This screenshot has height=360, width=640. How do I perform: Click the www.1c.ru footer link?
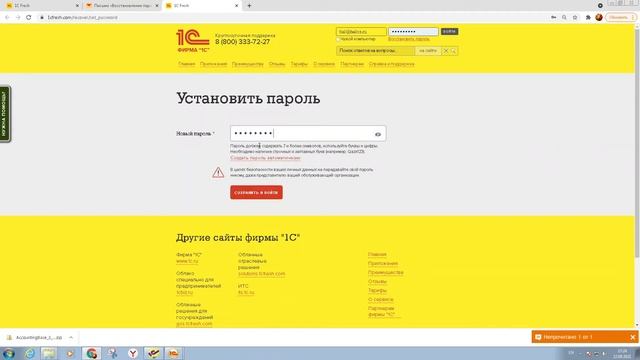[x=187, y=261]
